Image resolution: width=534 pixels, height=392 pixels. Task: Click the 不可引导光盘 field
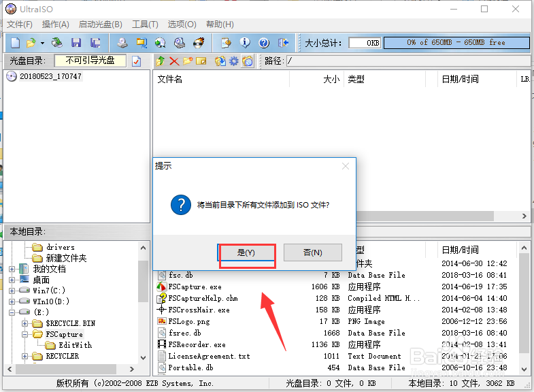pyautogui.click(x=90, y=61)
